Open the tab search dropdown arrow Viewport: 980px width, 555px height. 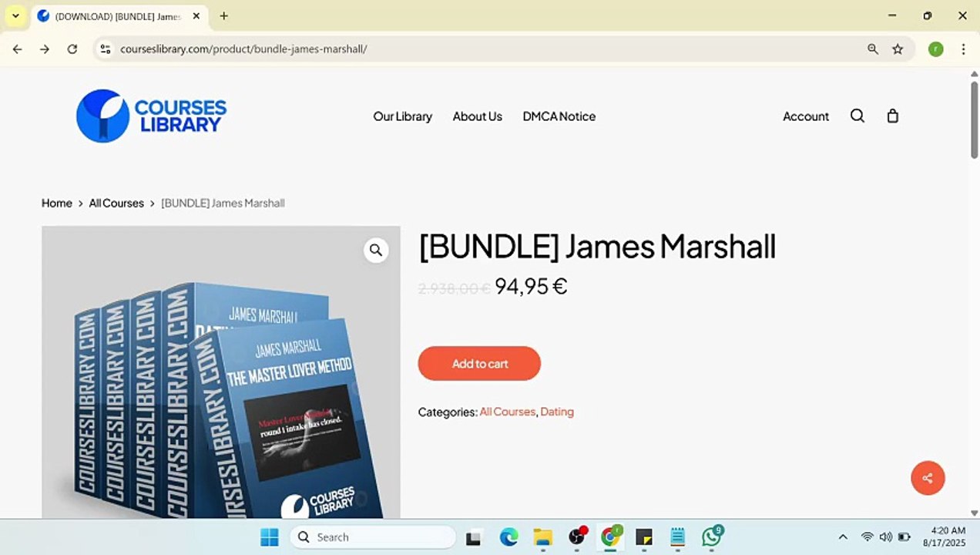coord(15,15)
